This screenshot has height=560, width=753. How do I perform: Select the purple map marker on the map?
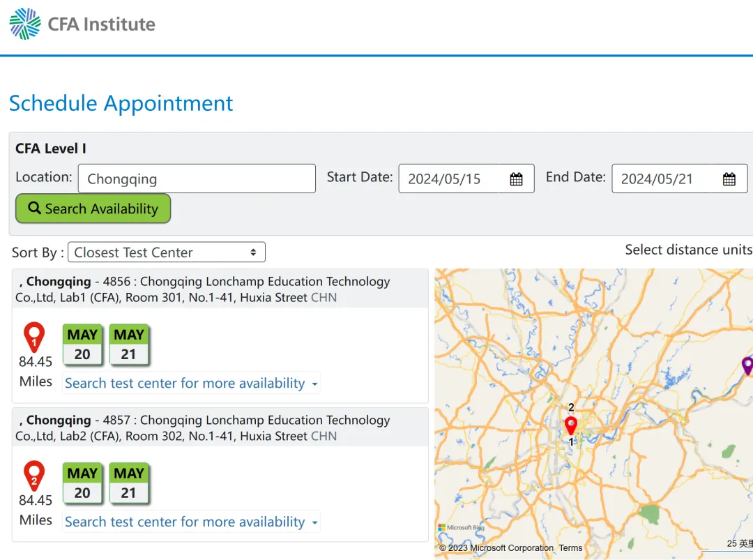(747, 365)
